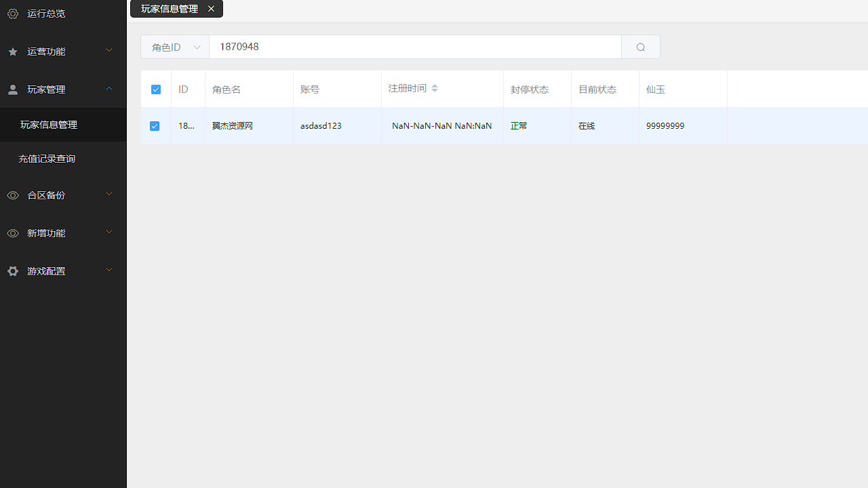This screenshot has width=868, height=488.
Task: Toggle the select-all checkbox in table header
Action: 155,89
